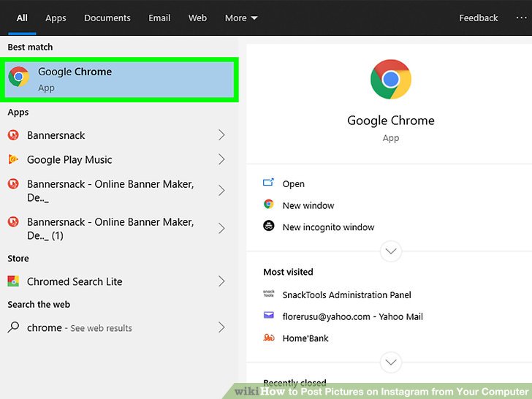Expand the Google Play Music result arrow
The image size is (532, 399).
(x=221, y=159)
